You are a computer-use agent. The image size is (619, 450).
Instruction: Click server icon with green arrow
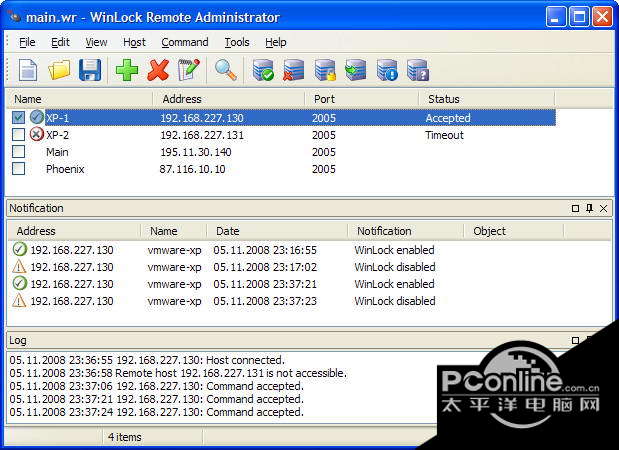pyautogui.click(x=356, y=70)
